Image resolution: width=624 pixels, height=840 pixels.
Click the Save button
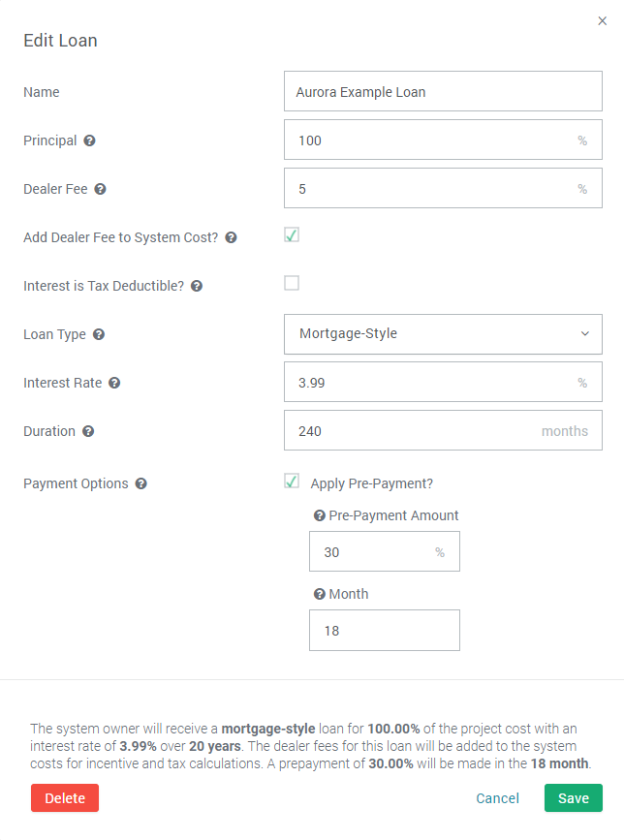point(573,798)
